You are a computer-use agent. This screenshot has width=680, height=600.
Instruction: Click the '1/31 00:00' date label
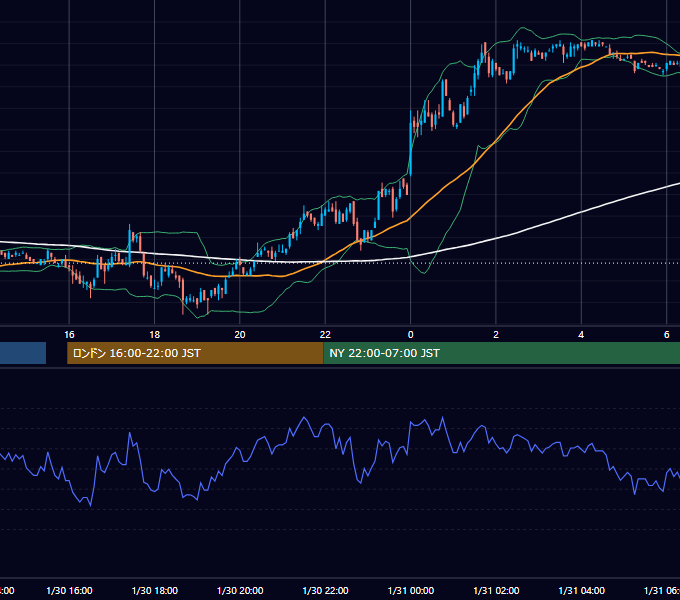point(411,591)
